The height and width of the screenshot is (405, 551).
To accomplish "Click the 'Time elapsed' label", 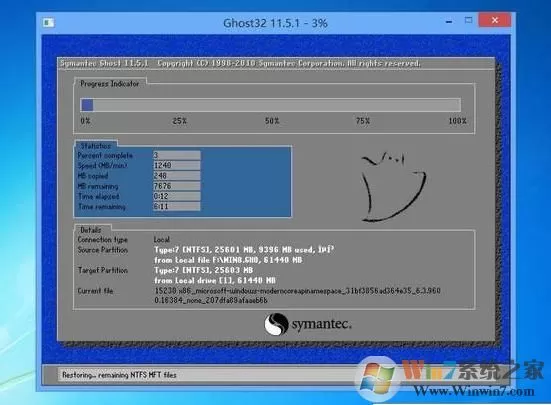I will click(x=99, y=196).
